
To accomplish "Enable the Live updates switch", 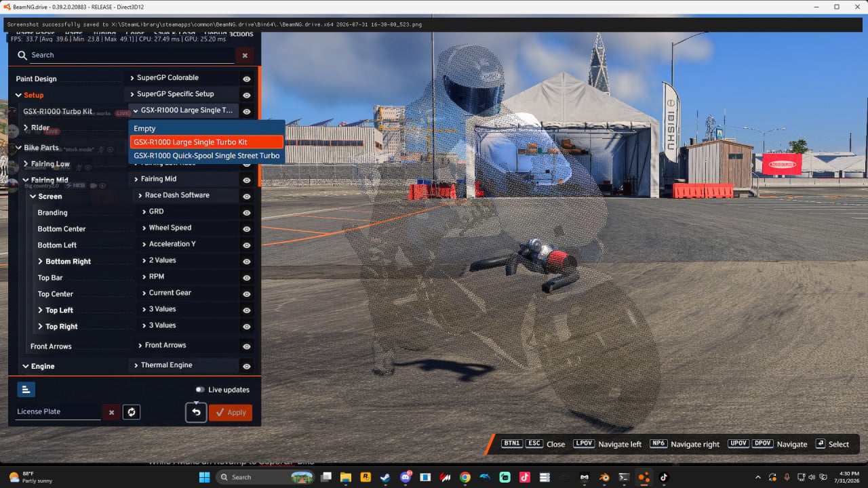I will [x=200, y=390].
